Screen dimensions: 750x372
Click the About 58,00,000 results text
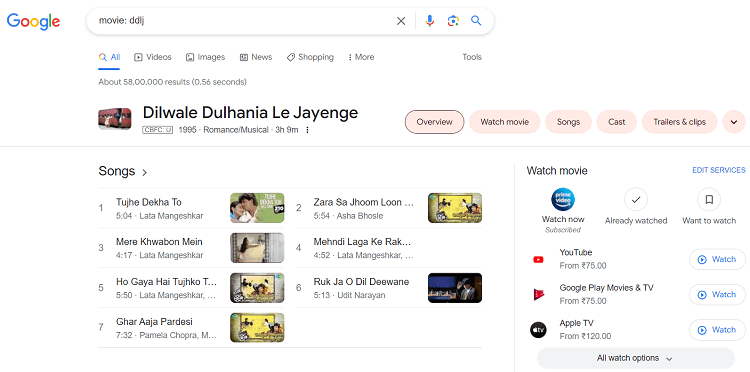173,82
